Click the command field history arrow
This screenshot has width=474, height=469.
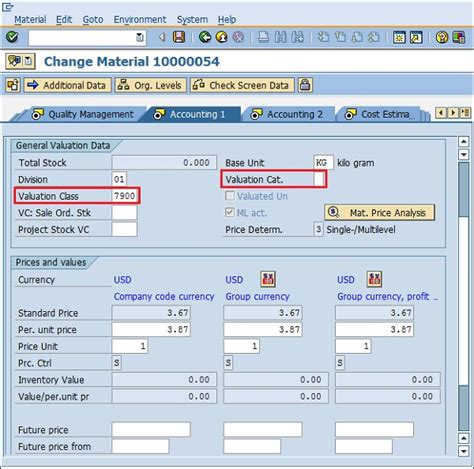pyautogui.click(x=140, y=37)
